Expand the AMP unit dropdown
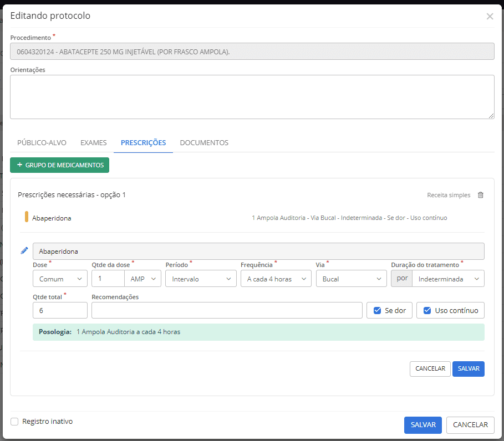This screenshot has height=441, width=504. pyautogui.click(x=142, y=279)
